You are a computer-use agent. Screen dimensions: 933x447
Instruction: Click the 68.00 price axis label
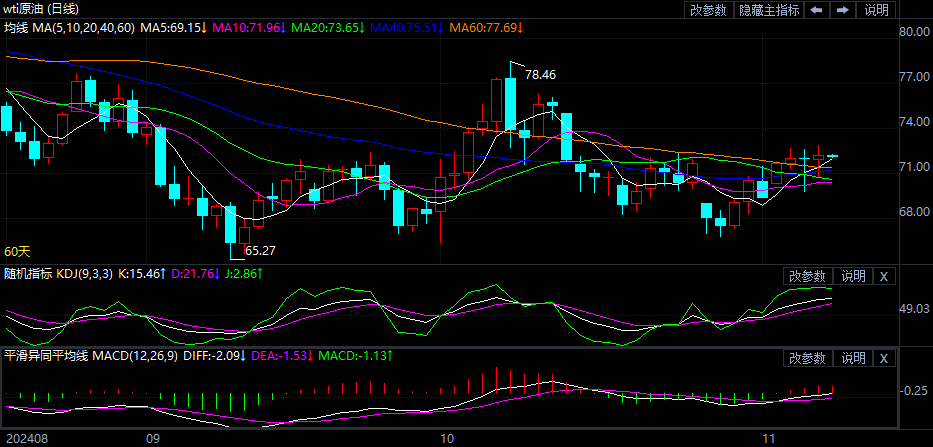914,211
